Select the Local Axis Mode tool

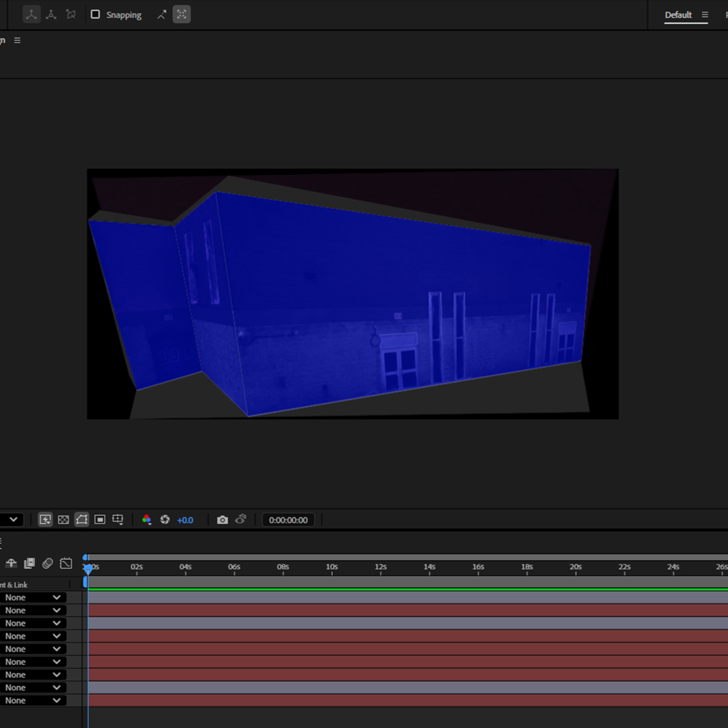(31, 14)
